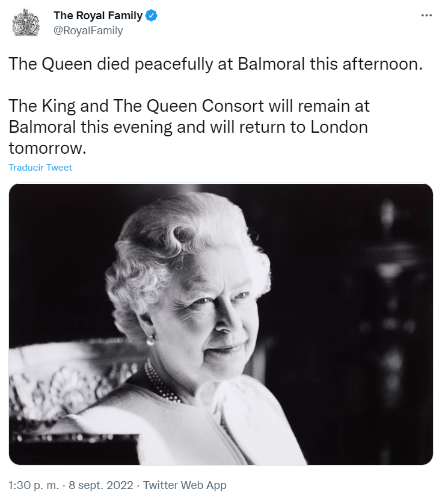Open the black-and-white Queen photo

[221, 324]
